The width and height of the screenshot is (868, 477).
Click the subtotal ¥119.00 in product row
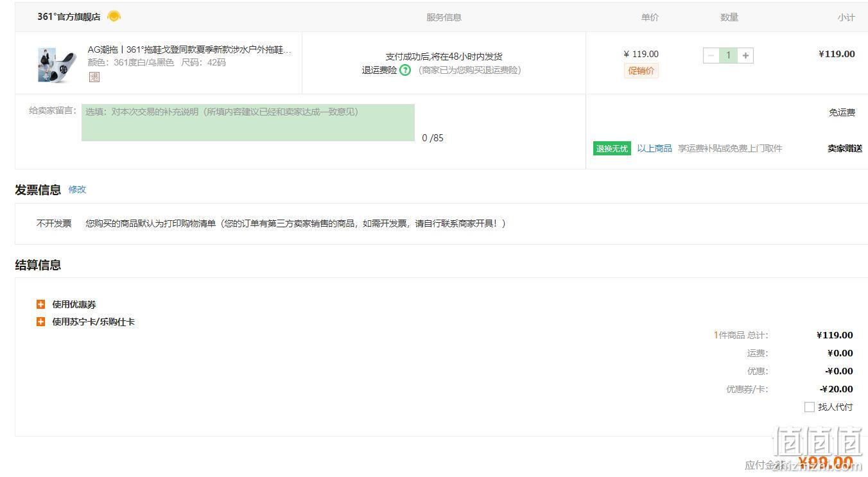coord(837,54)
